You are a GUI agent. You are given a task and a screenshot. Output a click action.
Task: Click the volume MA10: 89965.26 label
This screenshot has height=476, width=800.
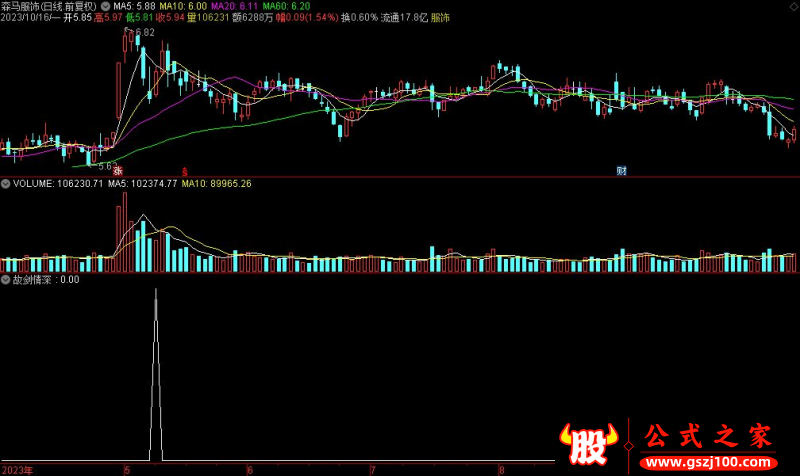click(216, 184)
